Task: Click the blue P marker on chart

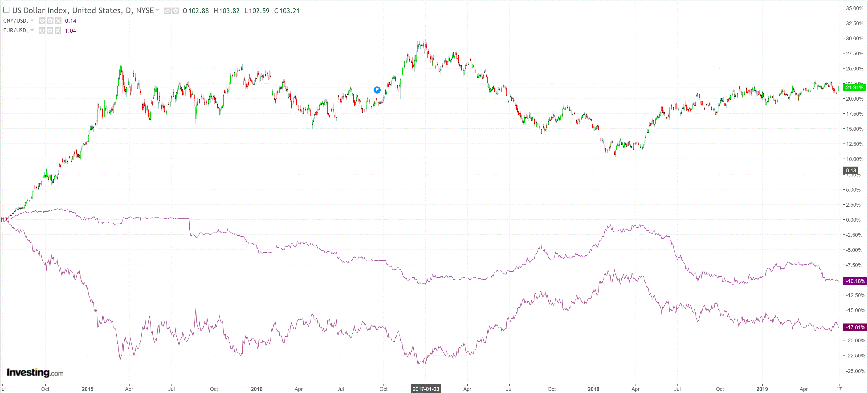Action: (377, 90)
